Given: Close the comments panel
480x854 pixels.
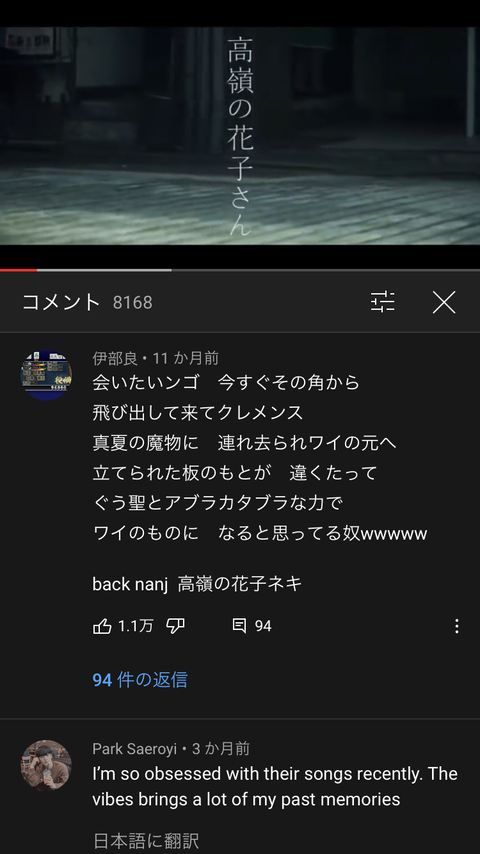Looking at the screenshot, I should point(444,302).
